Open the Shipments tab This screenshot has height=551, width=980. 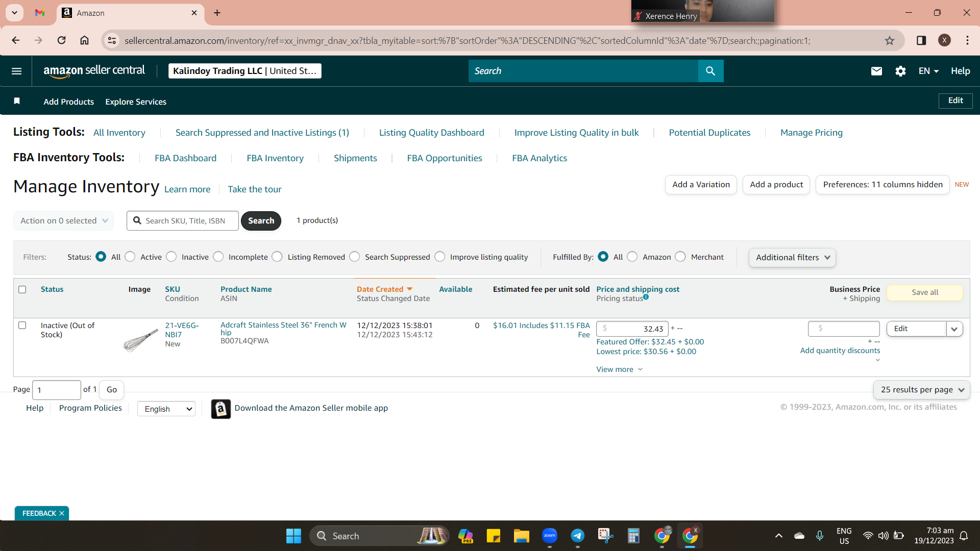click(x=355, y=158)
